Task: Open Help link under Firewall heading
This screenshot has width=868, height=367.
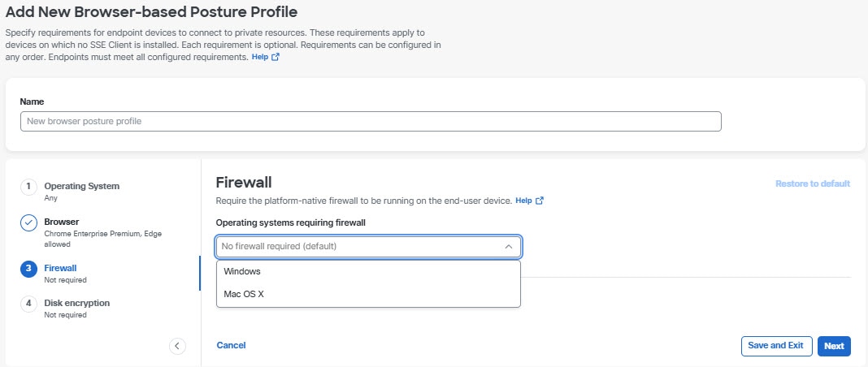Action: click(523, 201)
